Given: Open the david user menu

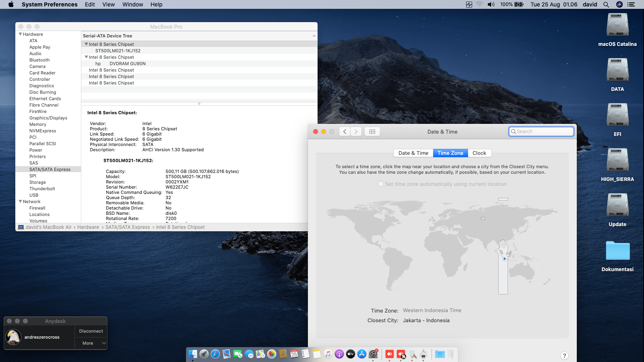Looking at the screenshot, I should [x=590, y=4].
